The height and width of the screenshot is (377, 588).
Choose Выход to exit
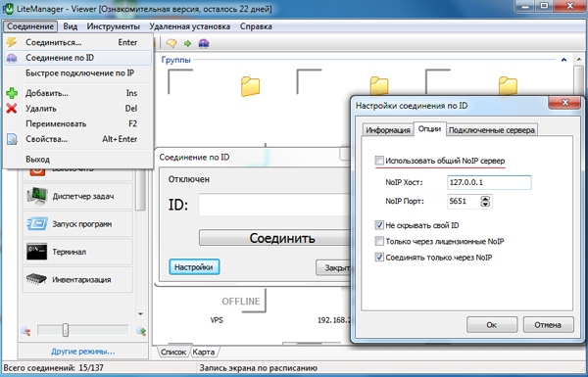[x=78, y=160]
